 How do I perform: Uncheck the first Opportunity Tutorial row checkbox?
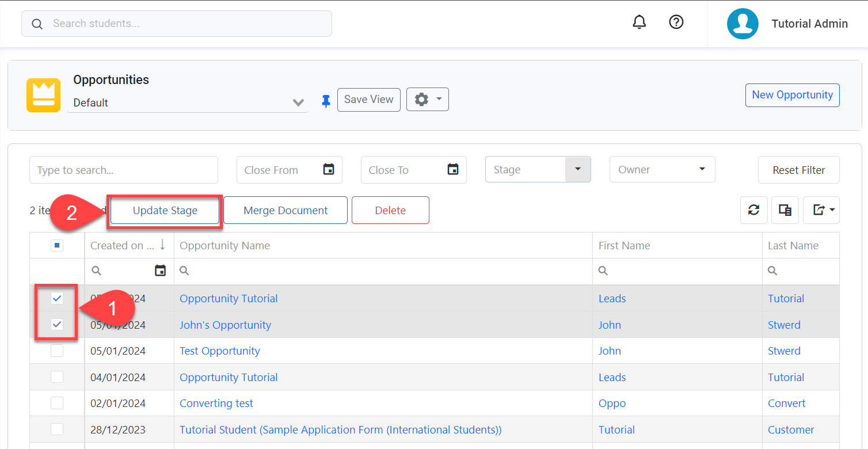coord(57,298)
